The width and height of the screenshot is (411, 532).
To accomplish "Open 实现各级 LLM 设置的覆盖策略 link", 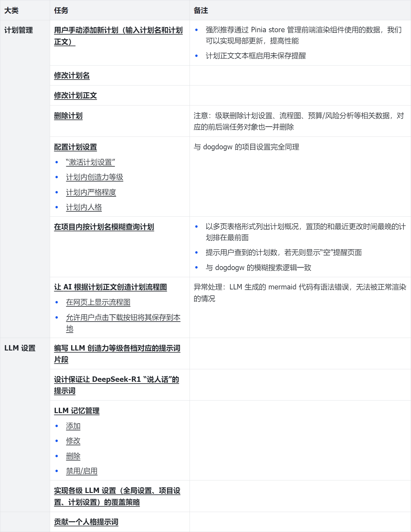I will click(117, 497).
